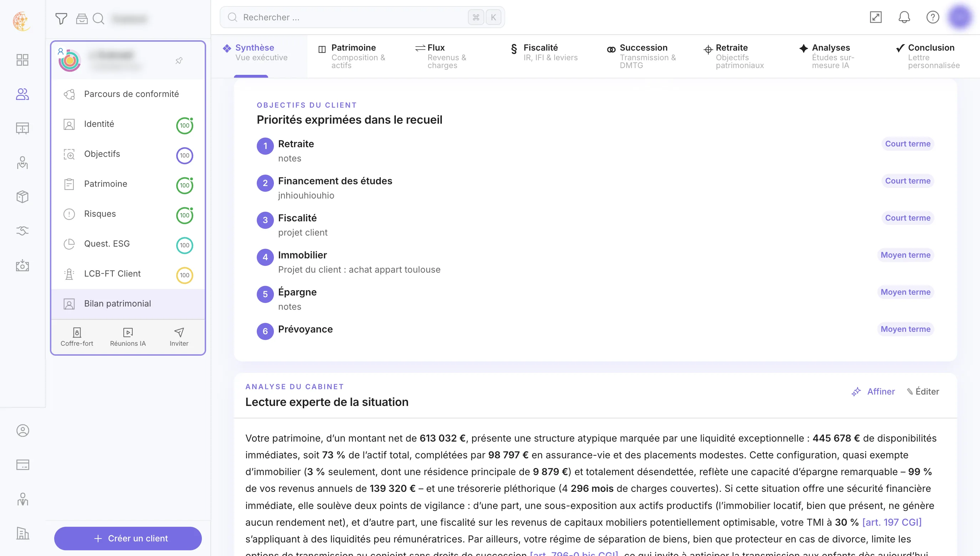
Task: Open Coffre-fort from the client card footer
Action: 77,337
